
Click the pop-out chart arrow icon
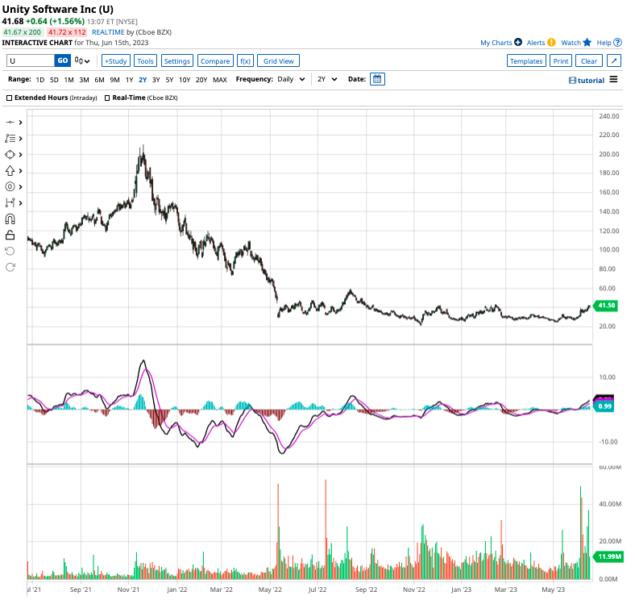click(x=614, y=61)
